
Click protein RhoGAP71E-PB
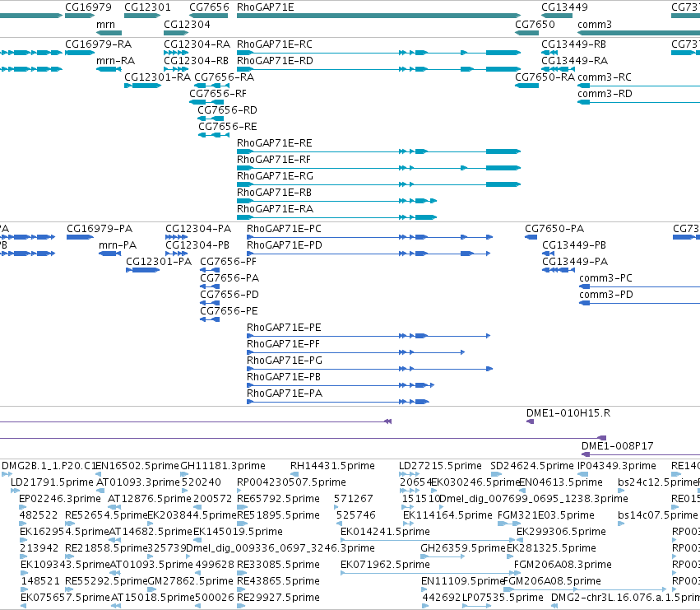tap(284, 378)
